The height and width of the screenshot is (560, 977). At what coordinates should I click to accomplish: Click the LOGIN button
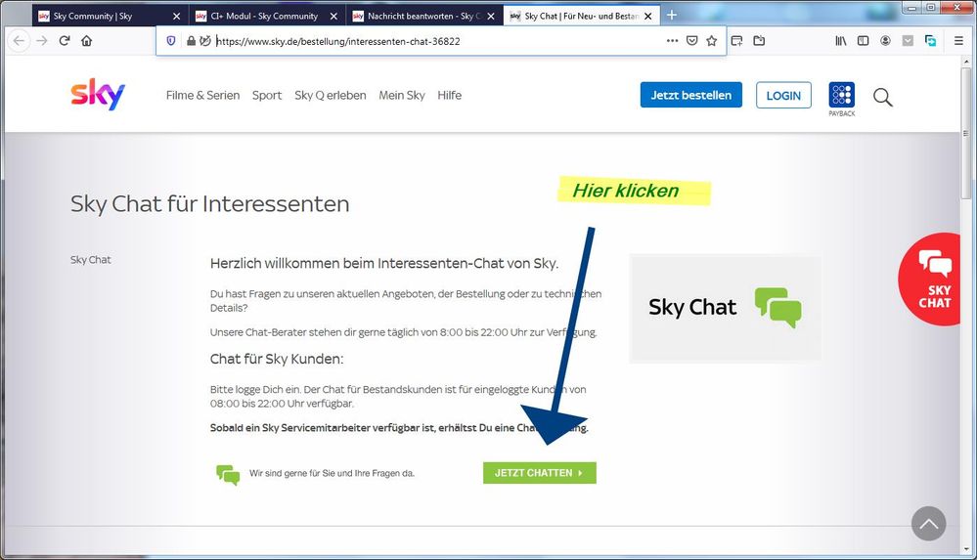point(783,95)
